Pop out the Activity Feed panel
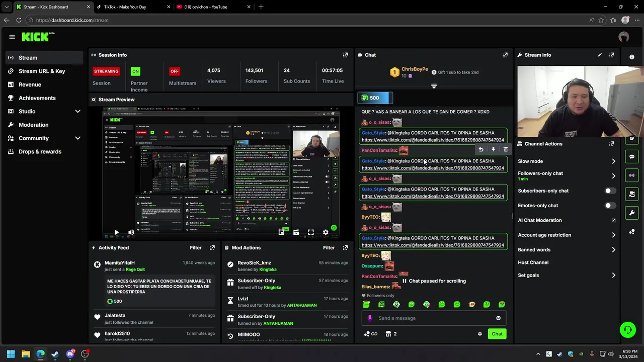The image size is (644, 362). [212, 248]
